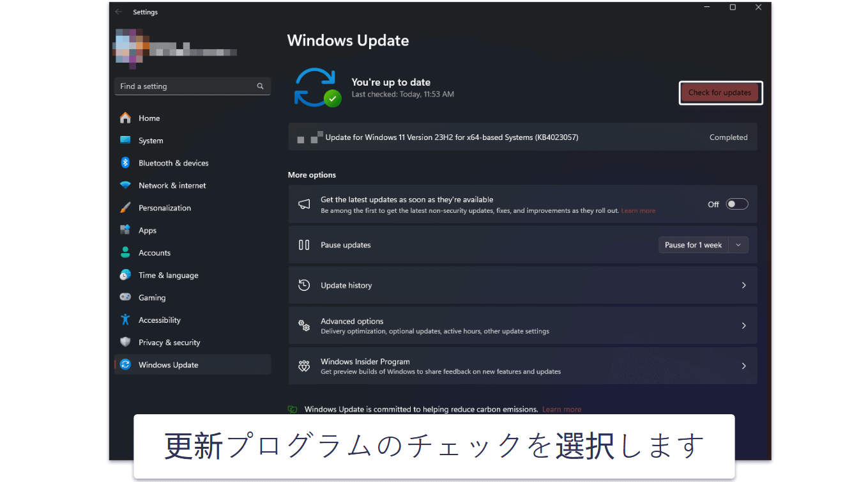Click the pause icon beside Pause updates
The height and width of the screenshot is (482, 868).
tap(304, 245)
